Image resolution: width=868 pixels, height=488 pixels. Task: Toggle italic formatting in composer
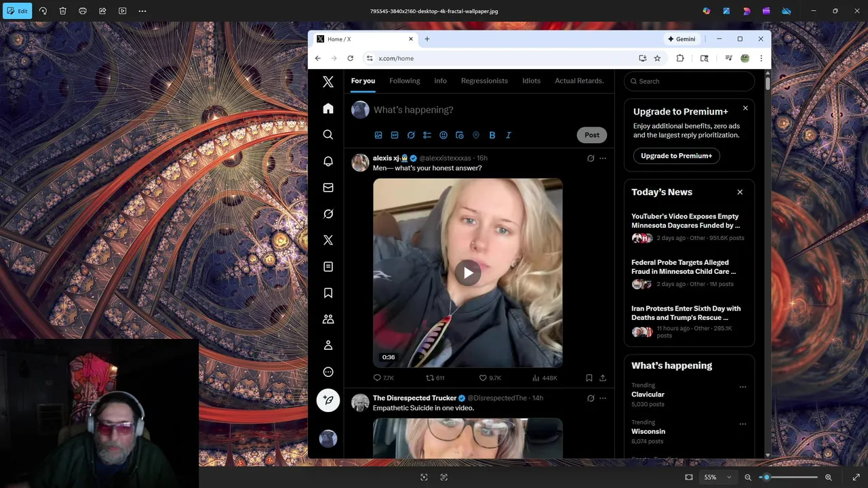(x=509, y=135)
